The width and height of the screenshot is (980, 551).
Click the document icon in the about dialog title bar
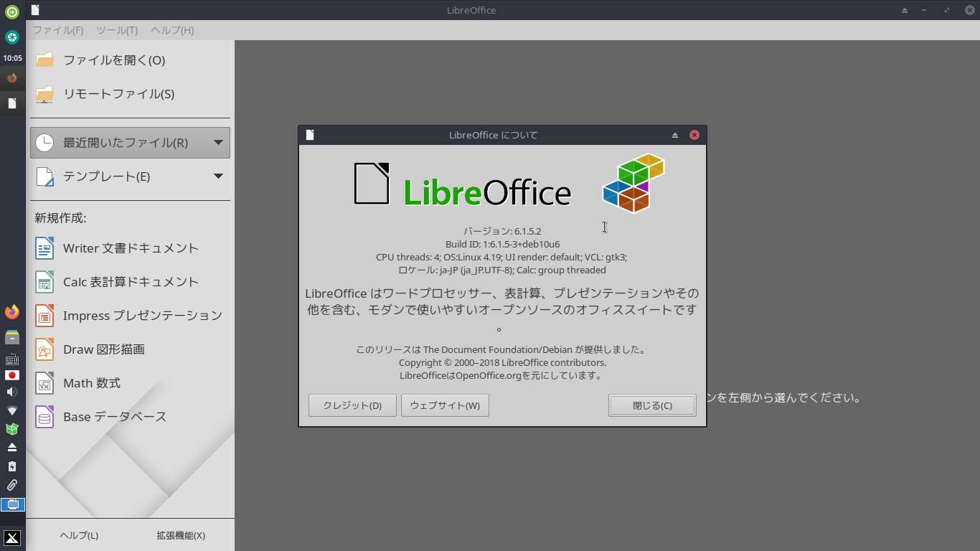[x=310, y=135]
